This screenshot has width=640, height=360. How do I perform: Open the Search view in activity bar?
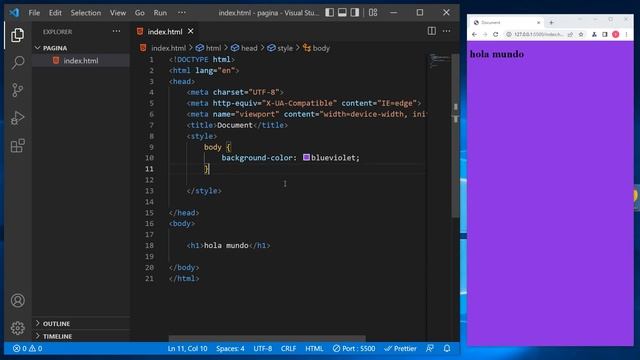[x=17, y=62]
